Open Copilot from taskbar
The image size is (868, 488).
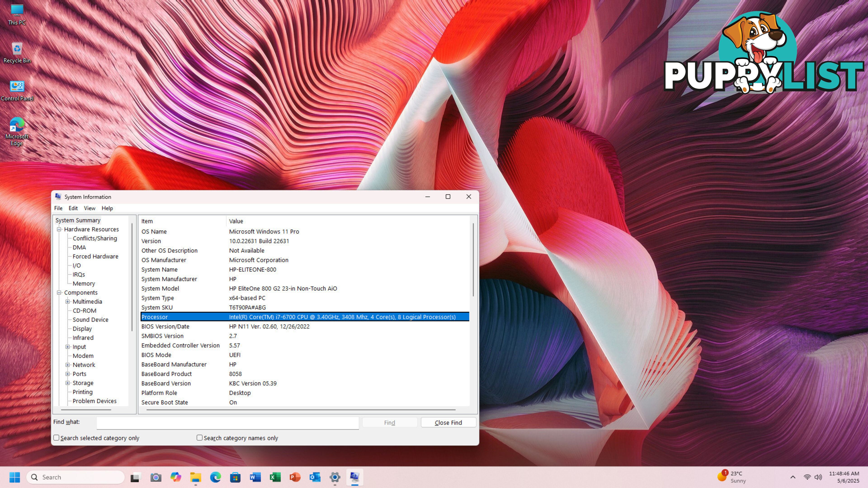pyautogui.click(x=176, y=477)
